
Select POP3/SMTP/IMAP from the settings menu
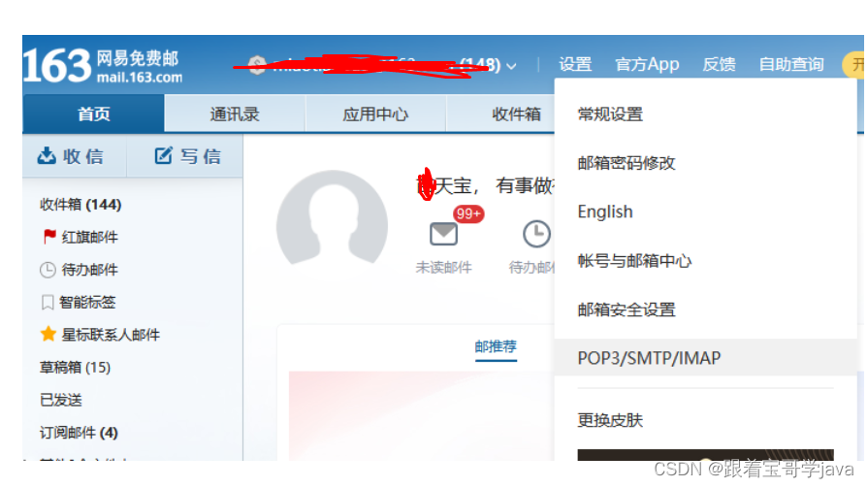tap(705, 358)
